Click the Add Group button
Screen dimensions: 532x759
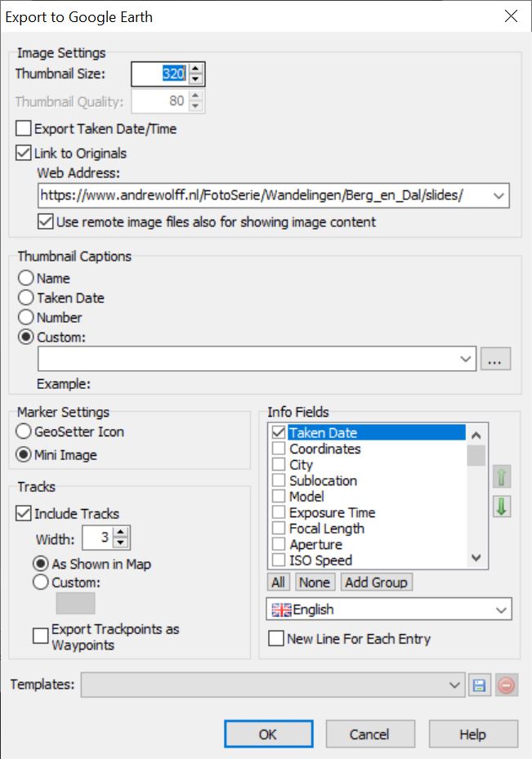coord(377,583)
